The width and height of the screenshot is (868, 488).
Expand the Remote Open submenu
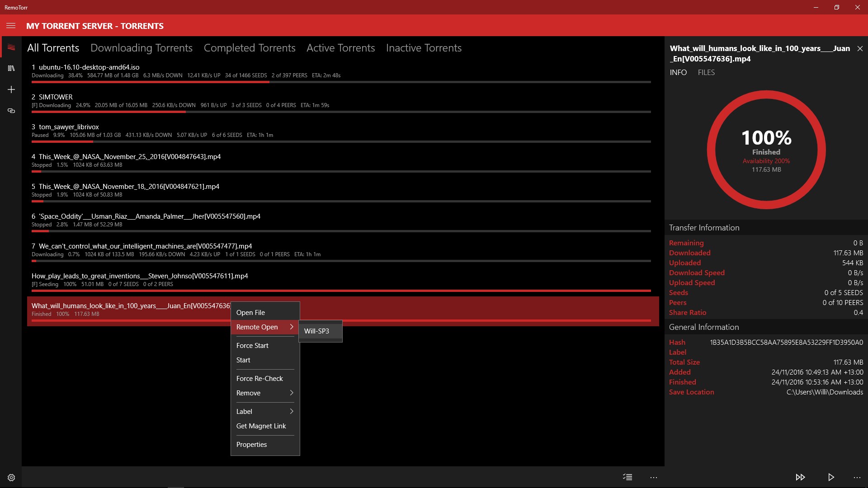click(x=264, y=327)
